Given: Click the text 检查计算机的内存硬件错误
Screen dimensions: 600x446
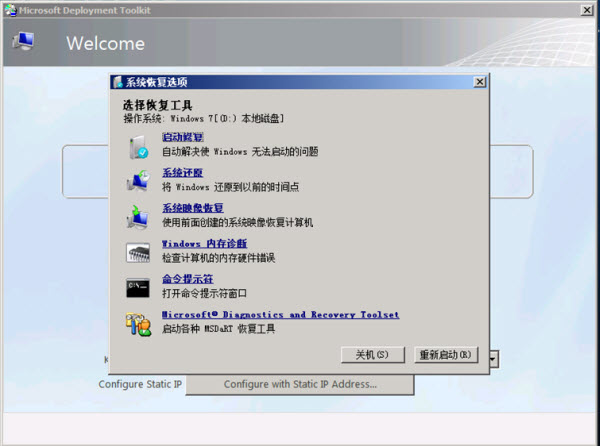Looking at the screenshot, I should [x=218, y=258].
